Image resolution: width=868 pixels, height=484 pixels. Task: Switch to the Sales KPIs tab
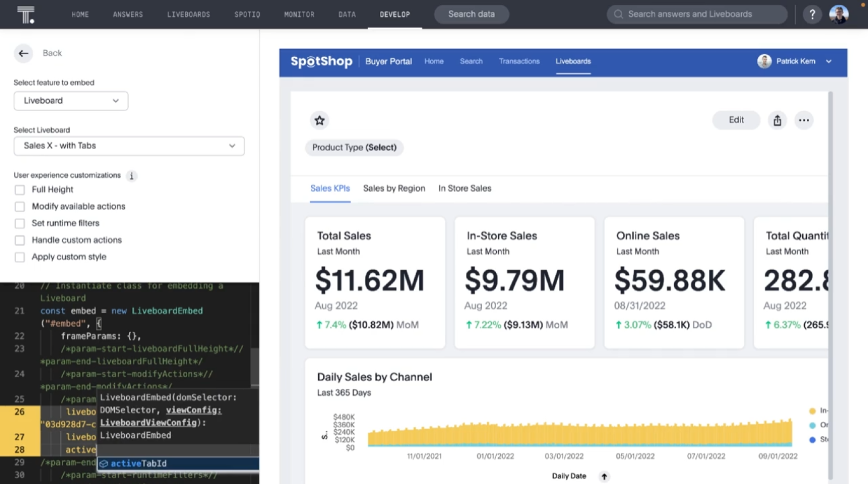330,189
